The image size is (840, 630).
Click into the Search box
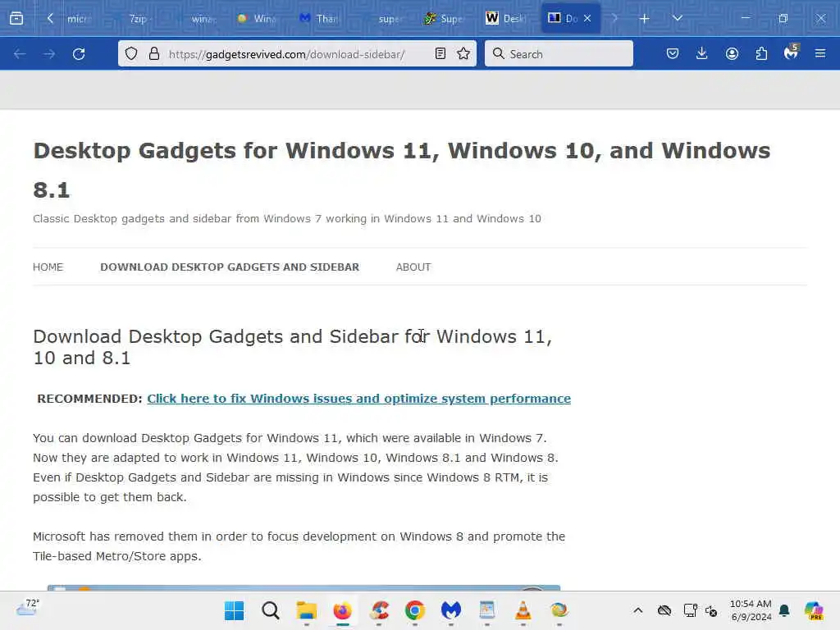click(559, 53)
